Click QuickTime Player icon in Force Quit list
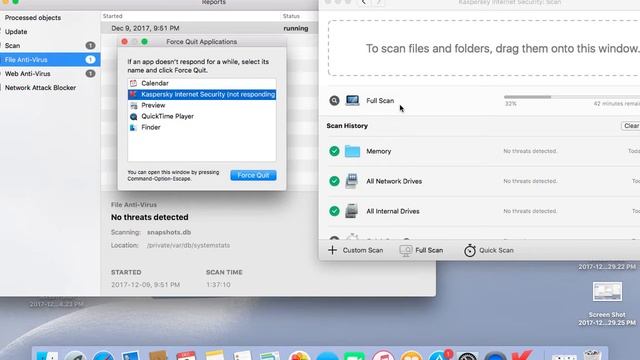This screenshot has width=640, height=360. (x=133, y=116)
